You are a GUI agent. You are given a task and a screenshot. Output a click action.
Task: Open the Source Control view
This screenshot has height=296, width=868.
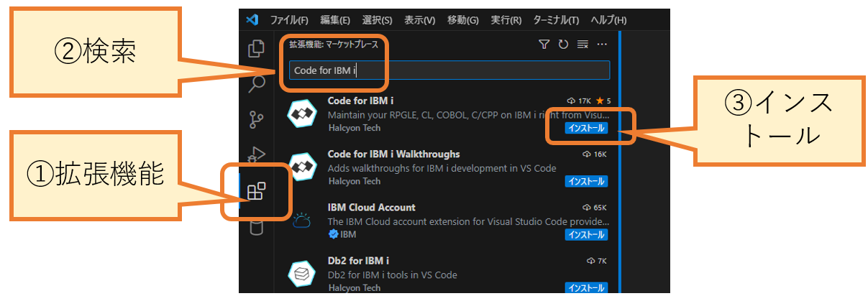[257, 120]
